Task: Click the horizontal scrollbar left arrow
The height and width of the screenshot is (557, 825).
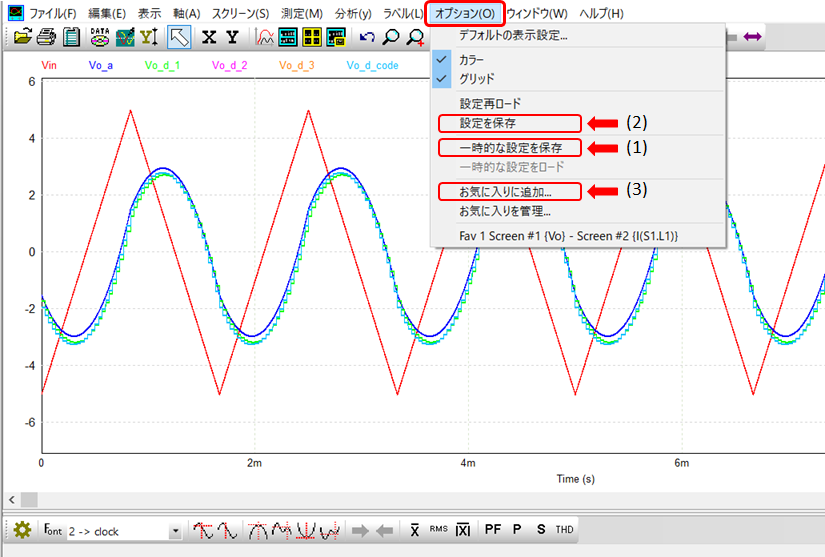Action: (10, 498)
